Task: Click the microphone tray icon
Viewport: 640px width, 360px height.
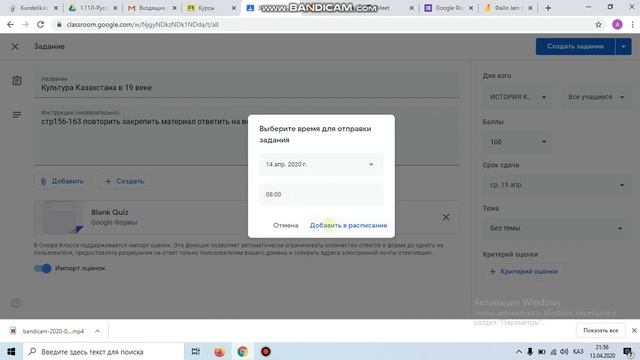Action: point(530,351)
